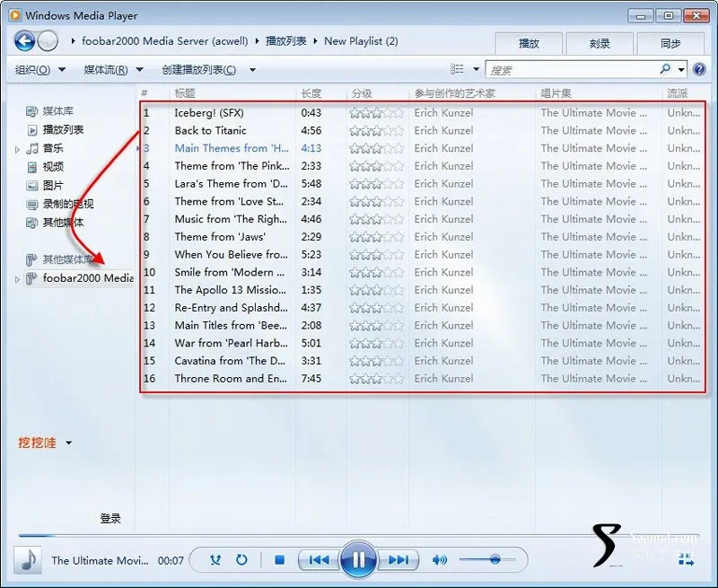
Task: Click breadcrumb 播放列表
Action: point(286,40)
